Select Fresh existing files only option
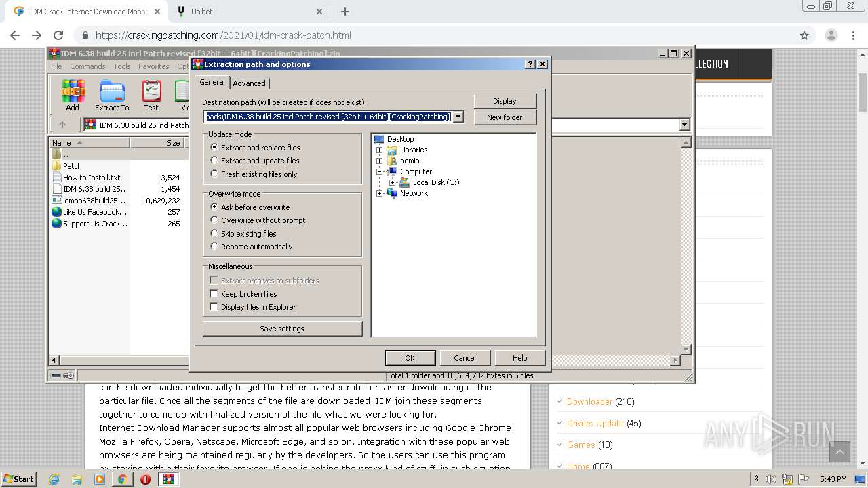The image size is (868, 488). 214,174
